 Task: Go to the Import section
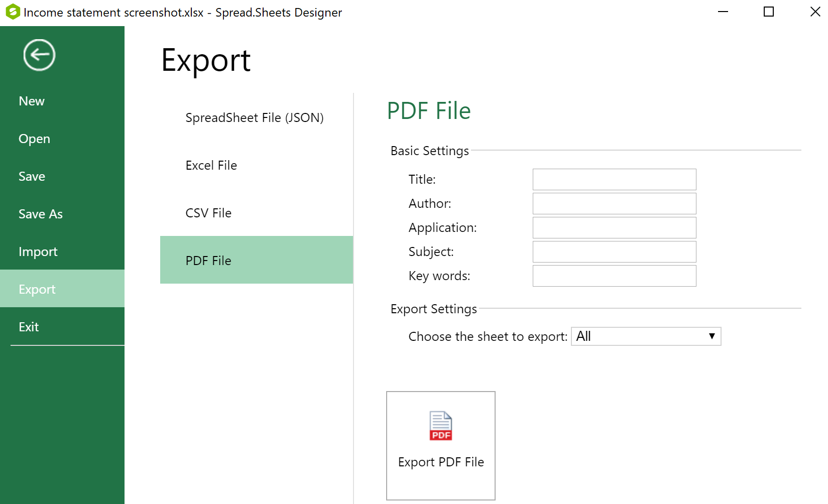pos(38,251)
